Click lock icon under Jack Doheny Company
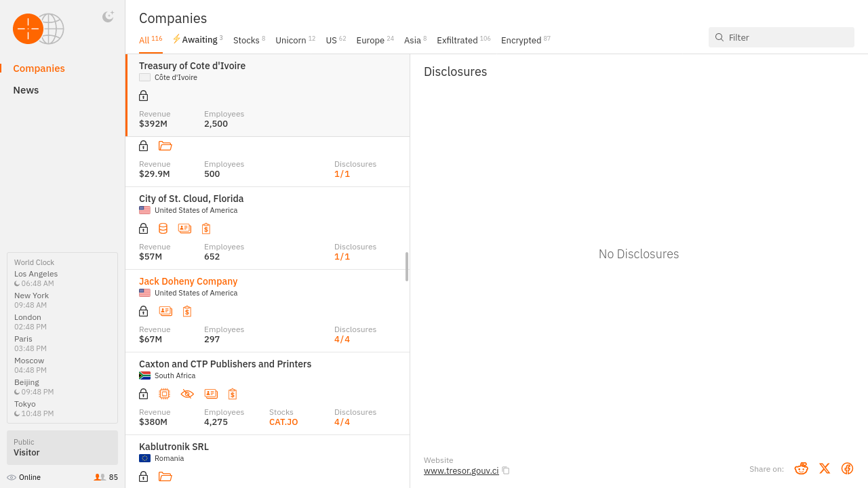The width and height of the screenshot is (868, 488). (x=144, y=311)
